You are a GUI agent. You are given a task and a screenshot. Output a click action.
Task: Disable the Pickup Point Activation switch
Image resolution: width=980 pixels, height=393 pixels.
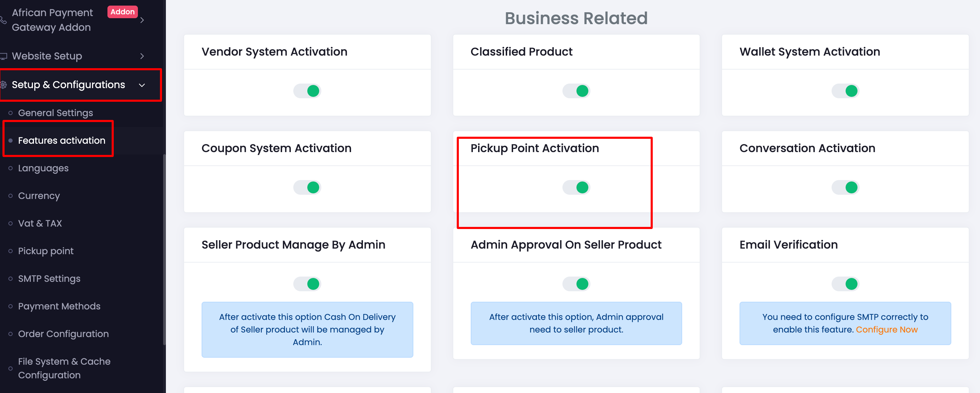(576, 187)
